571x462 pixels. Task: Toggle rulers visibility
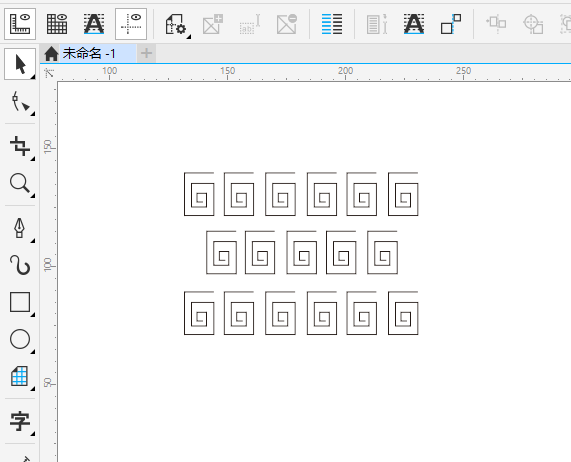[x=20, y=24]
